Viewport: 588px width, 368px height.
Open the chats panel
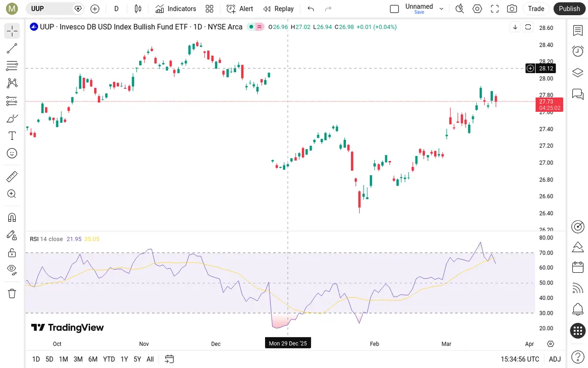pos(578,94)
